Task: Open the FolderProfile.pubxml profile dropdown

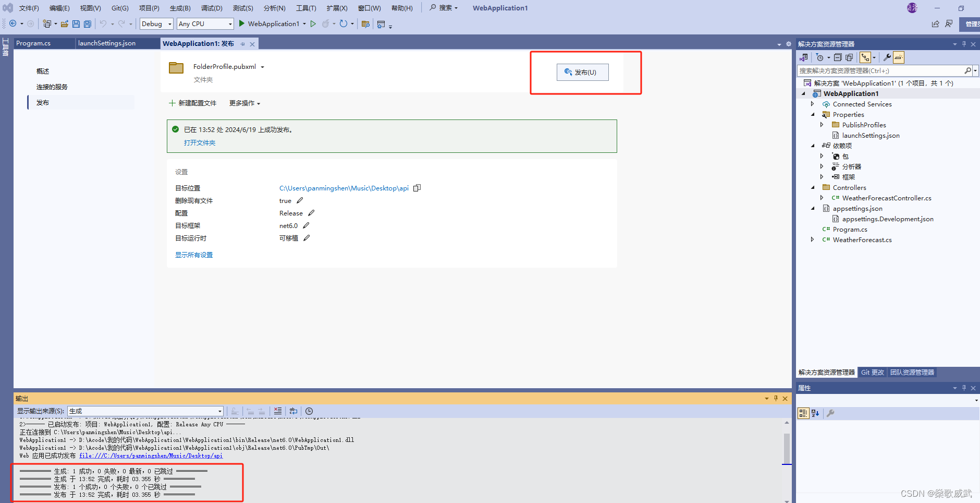Action: [263, 67]
